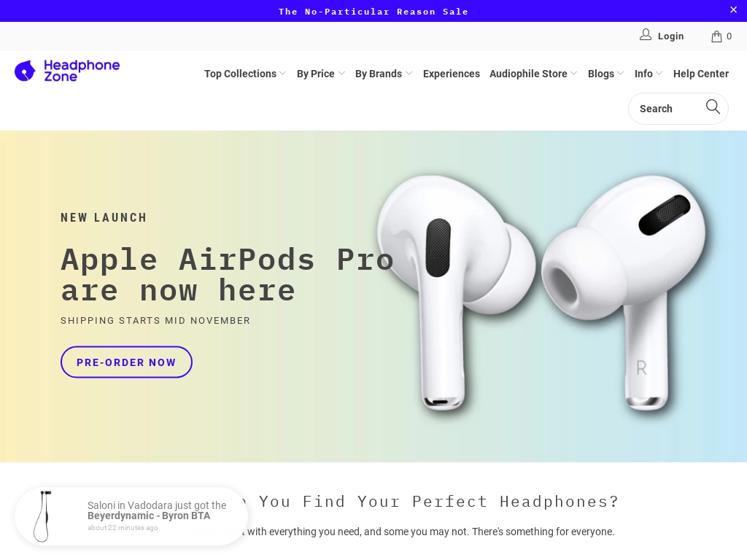
Task: Click the No-Particular Reason Sale banner text
Action: click(x=373, y=12)
